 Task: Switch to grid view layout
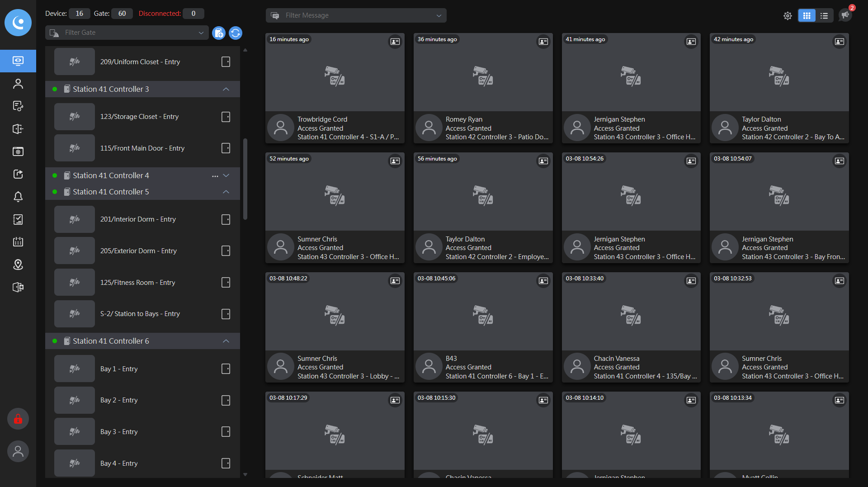(x=807, y=16)
